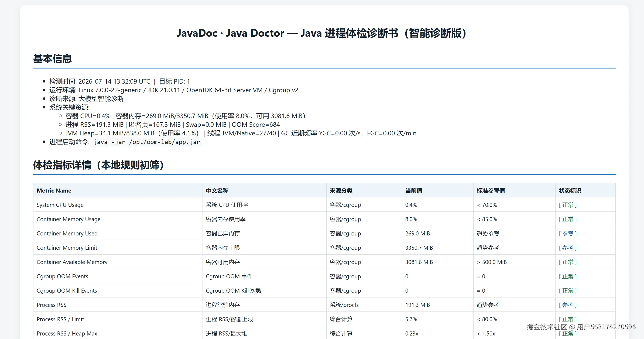The image size is (644, 339).
Task: Click the 5.7% table value
Action: [x=411, y=319]
